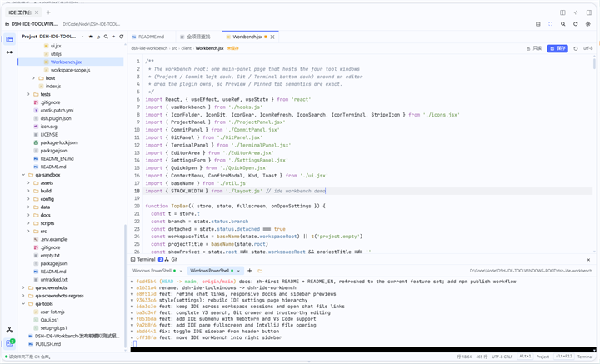Open setup-git.ps1 in the tree

tap(53, 328)
